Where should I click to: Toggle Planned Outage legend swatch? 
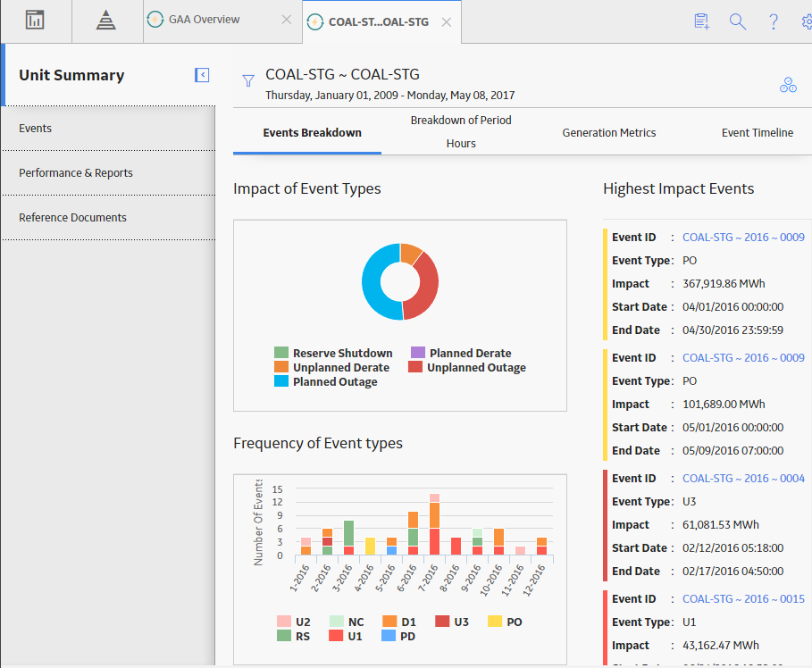(x=281, y=381)
